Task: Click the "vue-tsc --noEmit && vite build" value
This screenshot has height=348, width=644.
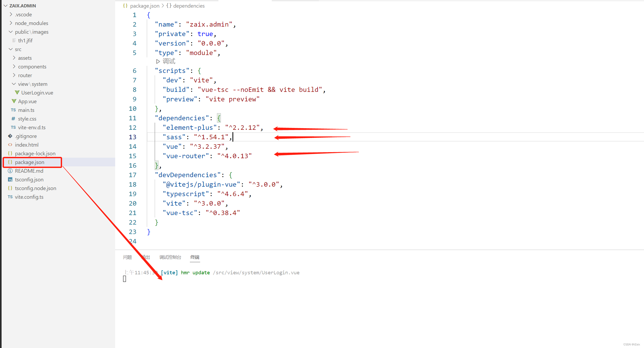Action: click(260, 90)
